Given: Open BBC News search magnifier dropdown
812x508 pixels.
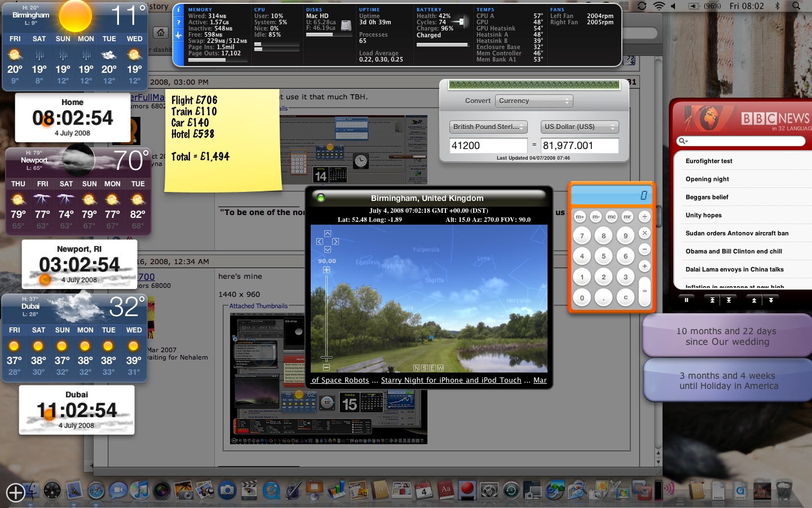Looking at the screenshot, I should pyautogui.click(x=683, y=141).
